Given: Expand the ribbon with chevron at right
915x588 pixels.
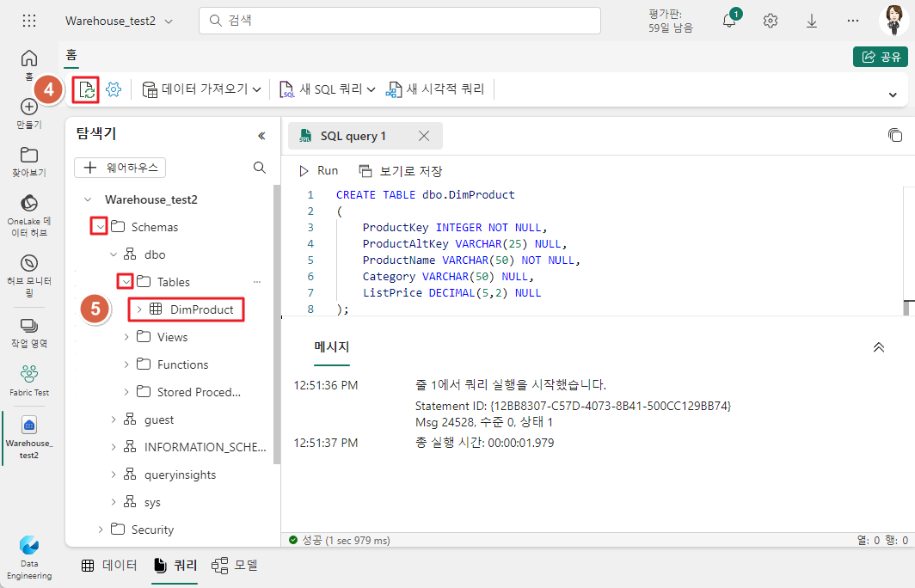Looking at the screenshot, I should point(893,95).
